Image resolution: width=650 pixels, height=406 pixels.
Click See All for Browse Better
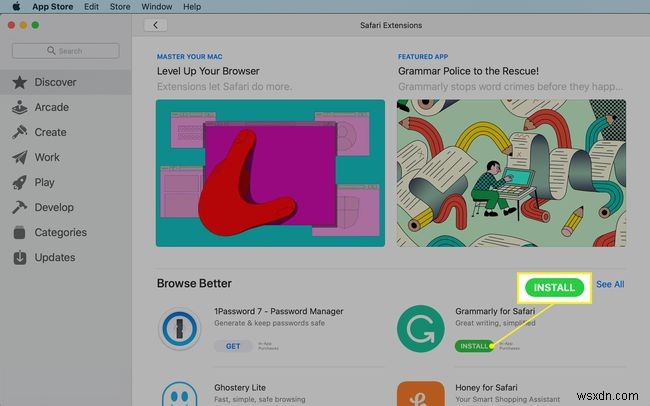tap(610, 284)
